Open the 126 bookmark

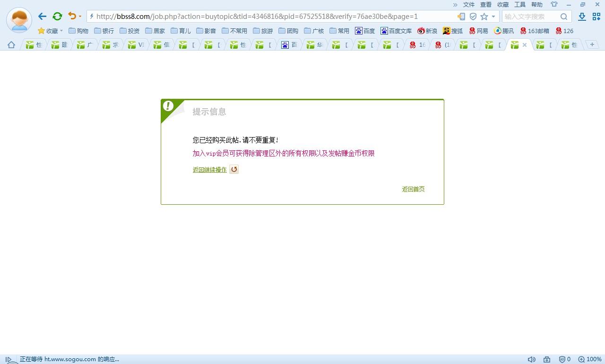(564, 31)
